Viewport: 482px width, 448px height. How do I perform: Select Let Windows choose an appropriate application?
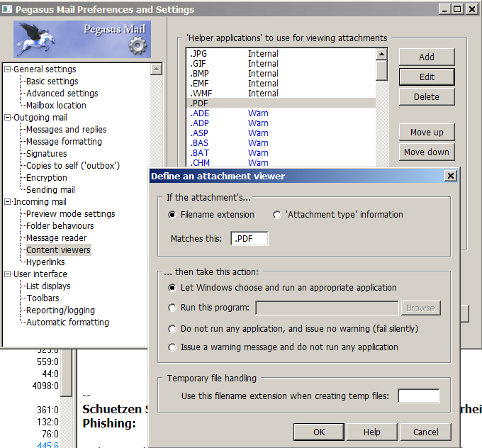point(172,288)
